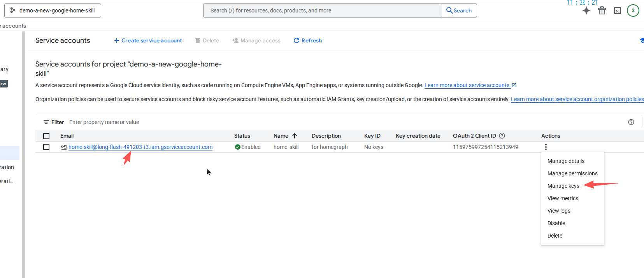The width and height of the screenshot is (644, 278).
Task: Click the green Enabled status check icon
Action: click(x=237, y=147)
